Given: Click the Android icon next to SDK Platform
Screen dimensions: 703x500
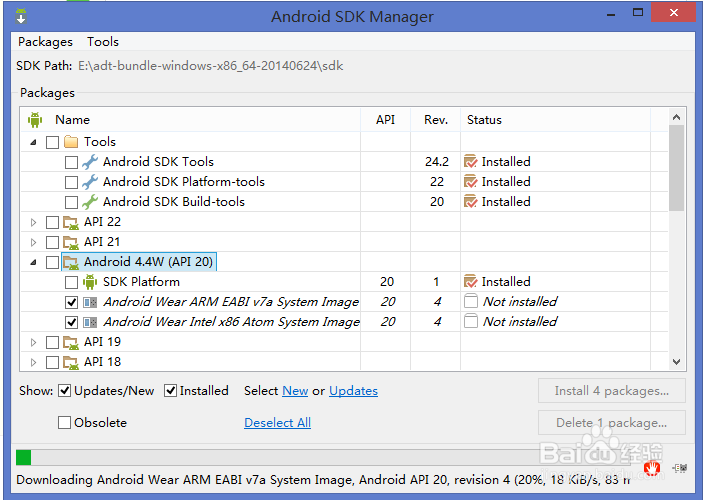Looking at the screenshot, I should [90, 282].
